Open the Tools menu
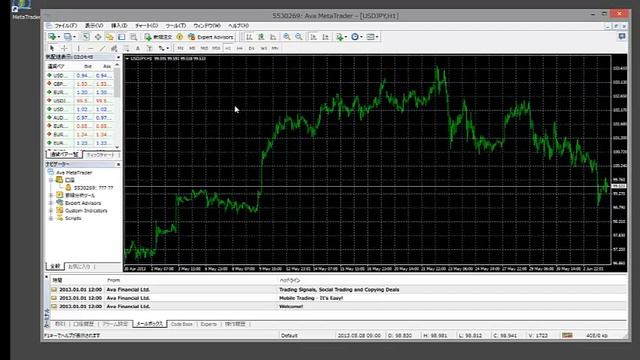This screenshot has width=640, height=360. (x=176, y=26)
